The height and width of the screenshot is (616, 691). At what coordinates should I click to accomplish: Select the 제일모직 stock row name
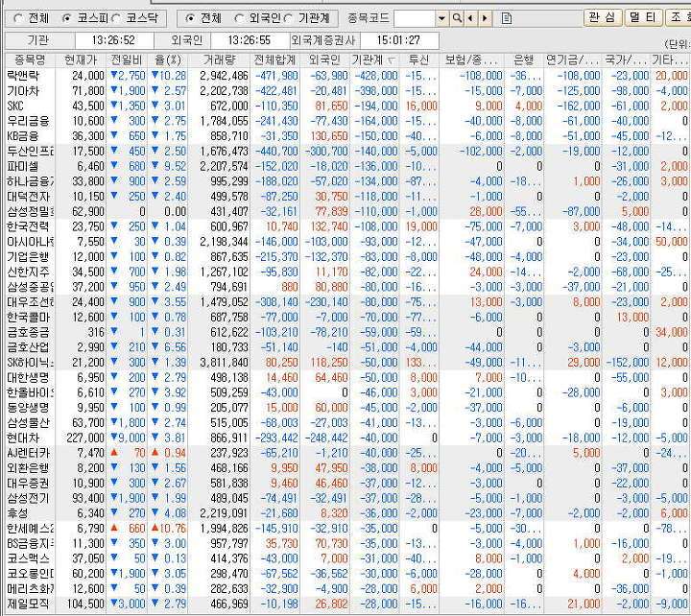click(x=28, y=604)
